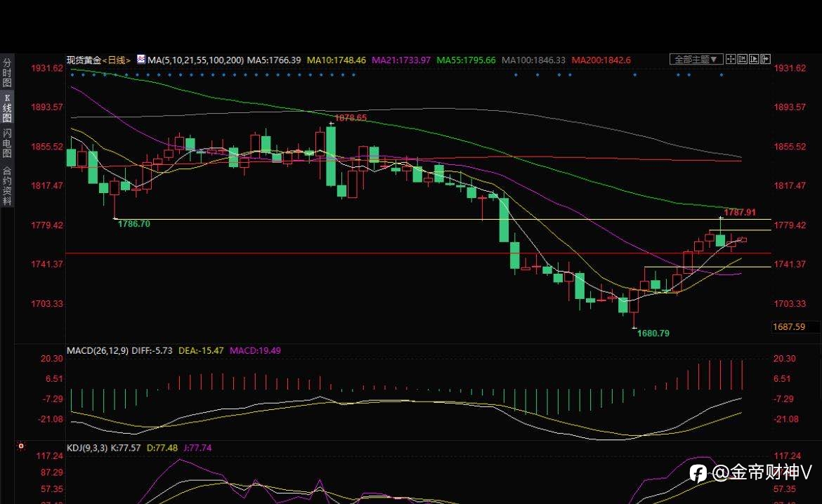This screenshot has width=822, height=504.
Task: Click the jump-to-start chart icon
Action: click(743, 59)
